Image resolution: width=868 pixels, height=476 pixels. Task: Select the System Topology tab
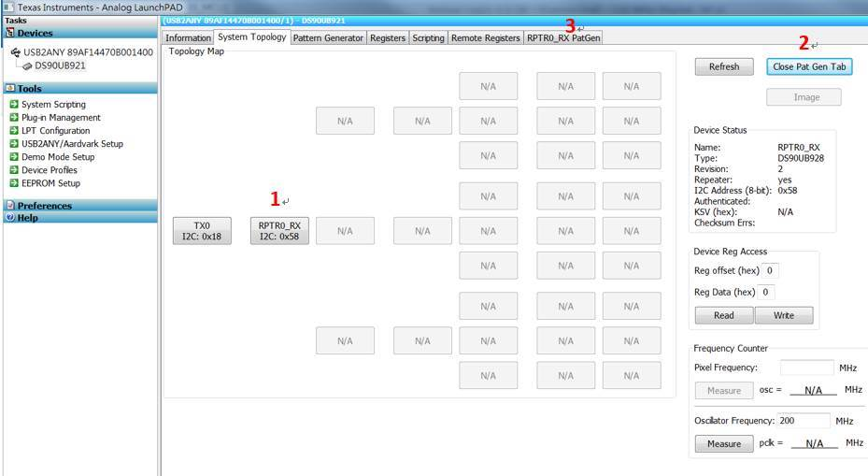point(252,36)
